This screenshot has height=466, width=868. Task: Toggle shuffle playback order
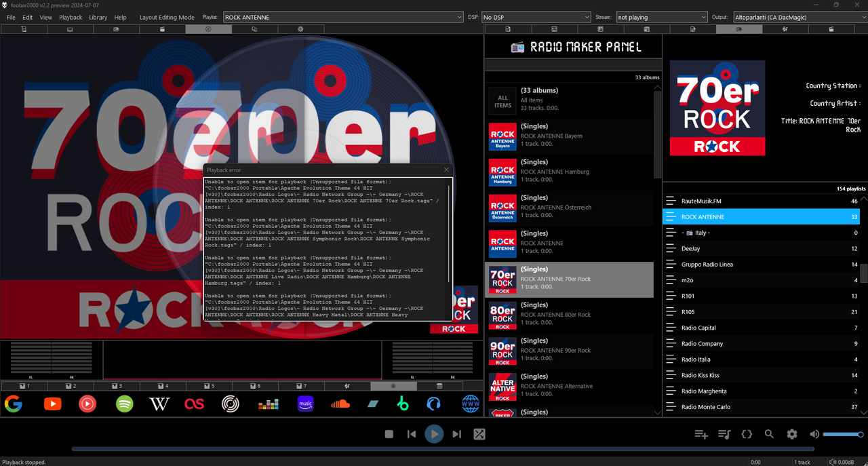[479, 434]
